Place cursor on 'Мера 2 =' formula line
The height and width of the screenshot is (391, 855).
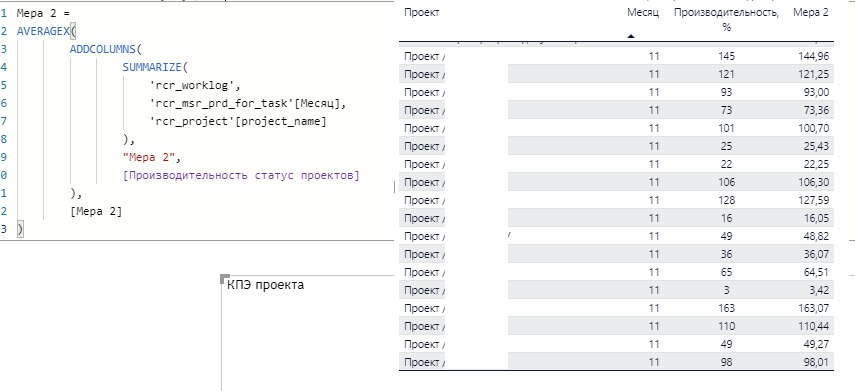[x=44, y=13]
